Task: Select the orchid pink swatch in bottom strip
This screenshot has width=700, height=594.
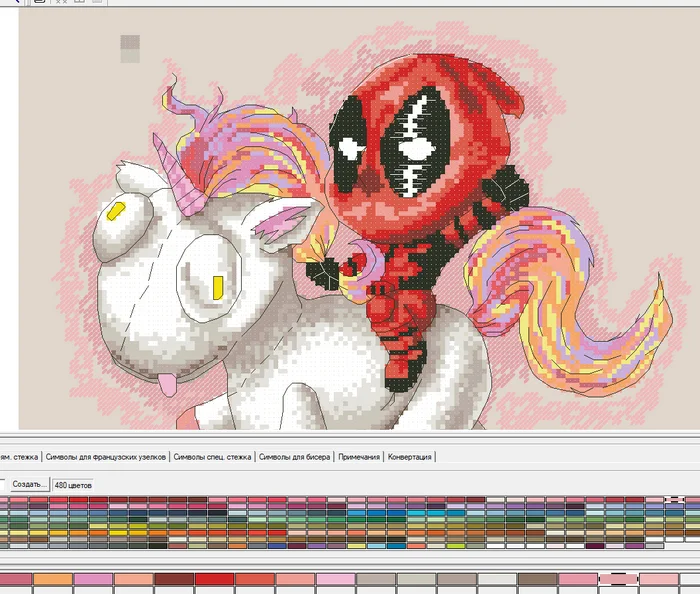Action: (93, 579)
